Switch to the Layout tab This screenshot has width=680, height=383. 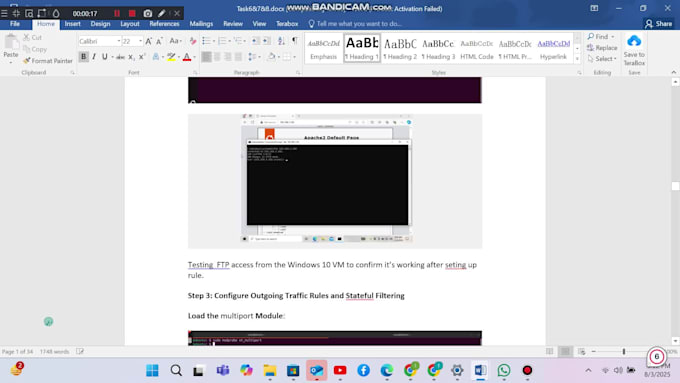[x=130, y=24]
